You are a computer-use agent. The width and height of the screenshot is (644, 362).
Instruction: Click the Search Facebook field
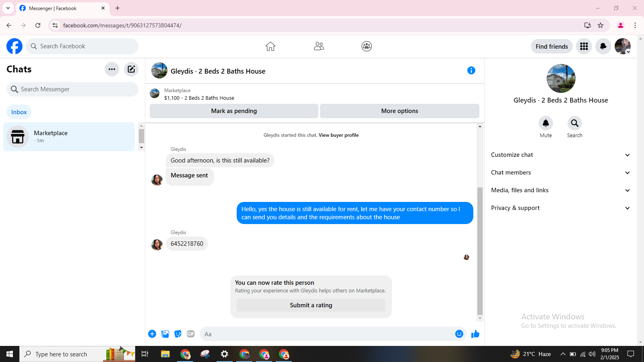pyautogui.click(x=82, y=46)
